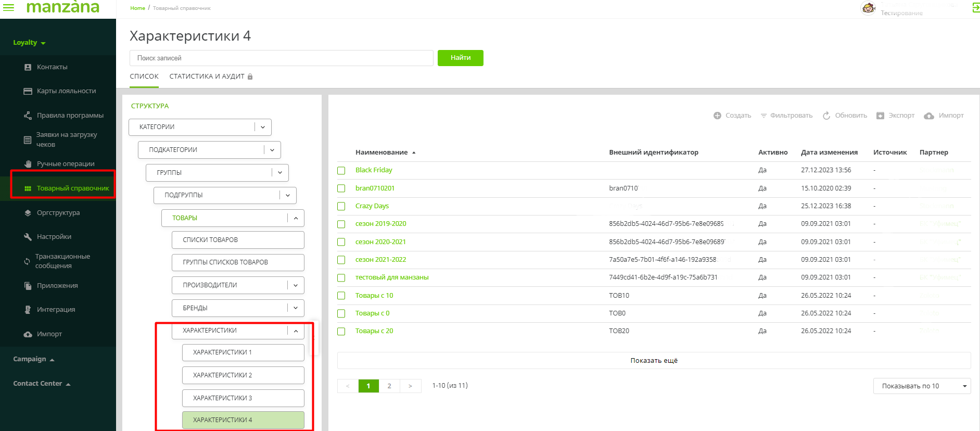
Task: Click the hamburger menu icon
Action: (9, 7)
